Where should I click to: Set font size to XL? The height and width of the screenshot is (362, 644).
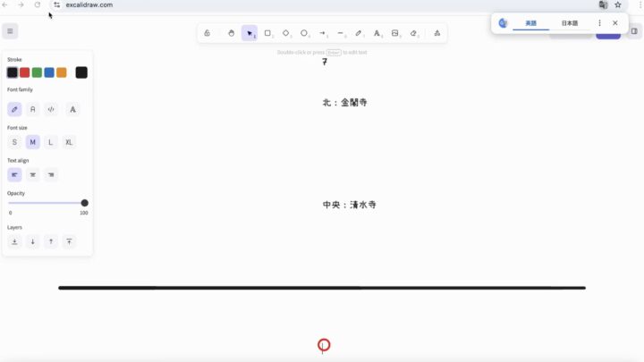click(x=69, y=142)
